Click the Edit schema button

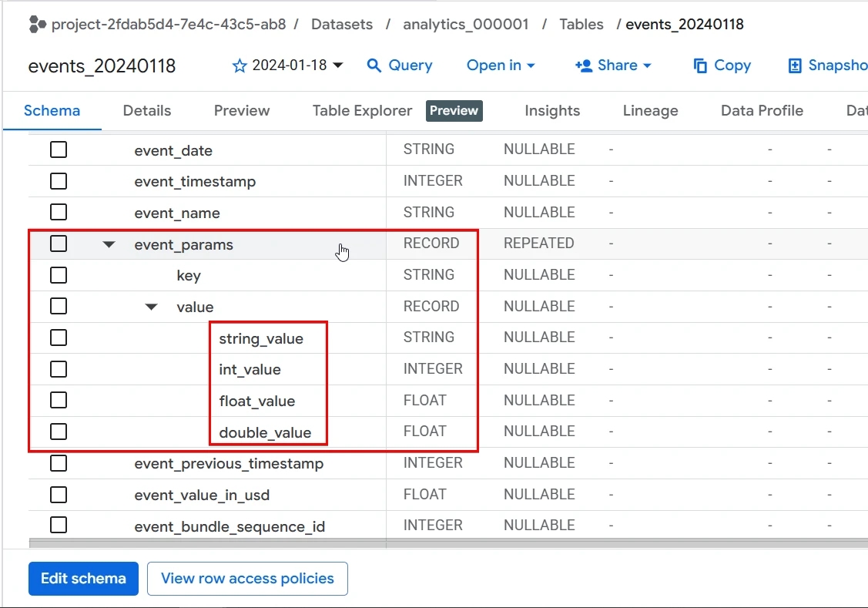pos(84,579)
